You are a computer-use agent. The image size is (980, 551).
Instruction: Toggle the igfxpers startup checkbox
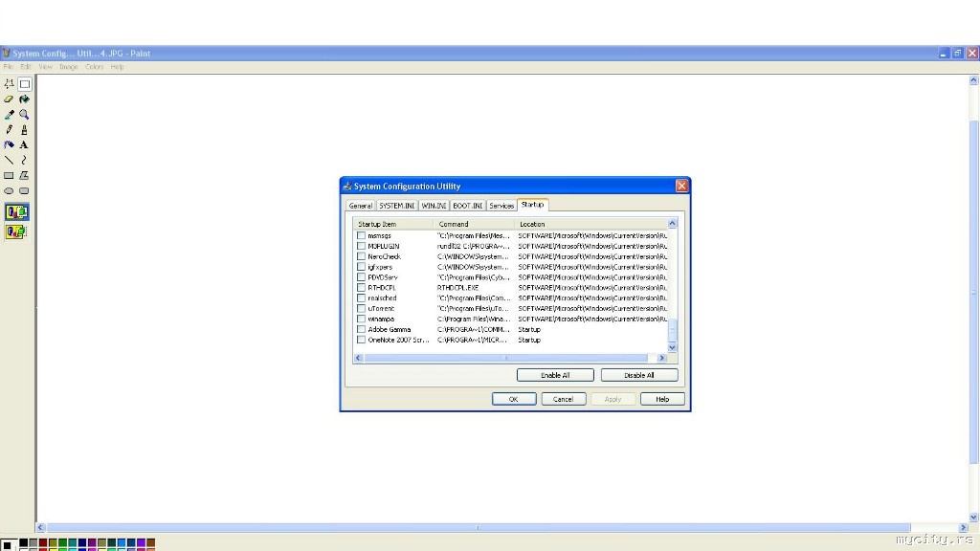point(361,267)
